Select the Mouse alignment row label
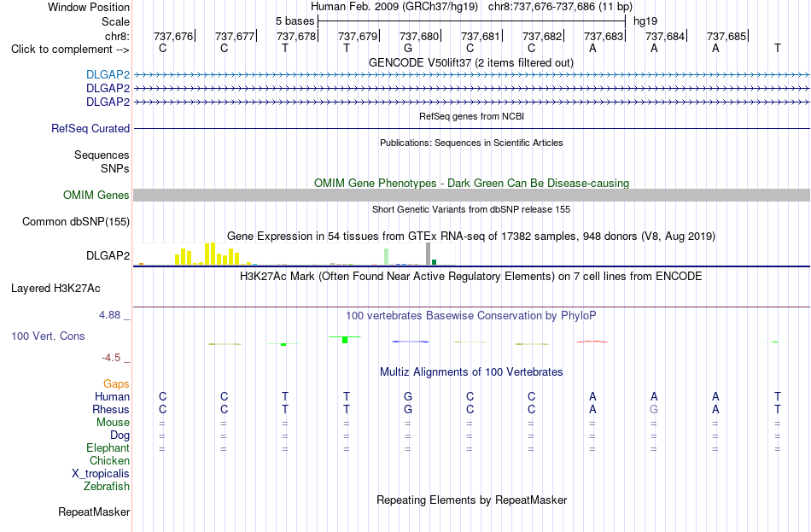The width and height of the screenshot is (811, 532). coord(113,423)
